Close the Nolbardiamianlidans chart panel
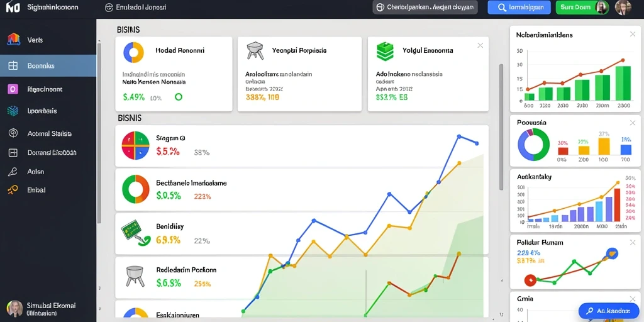 pyautogui.click(x=633, y=35)
